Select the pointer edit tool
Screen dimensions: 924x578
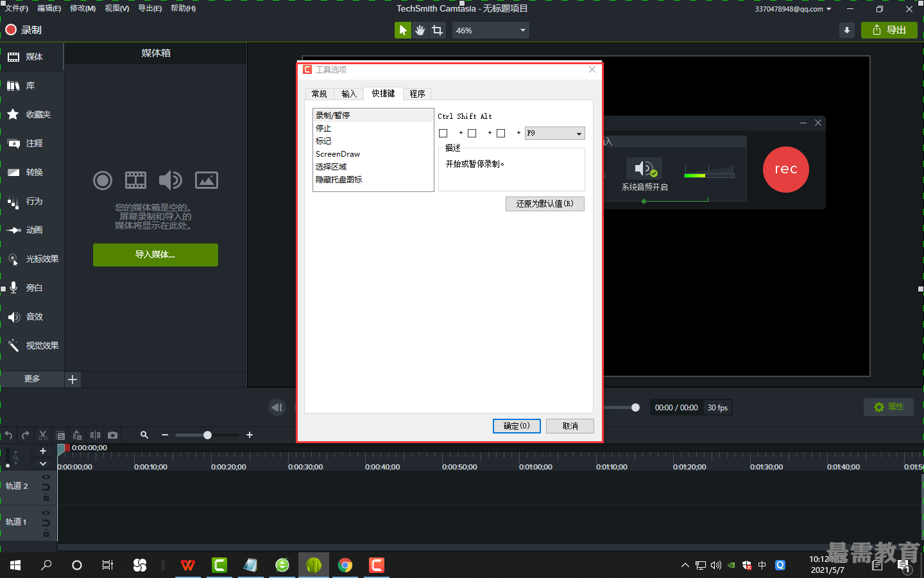[403, 30]
